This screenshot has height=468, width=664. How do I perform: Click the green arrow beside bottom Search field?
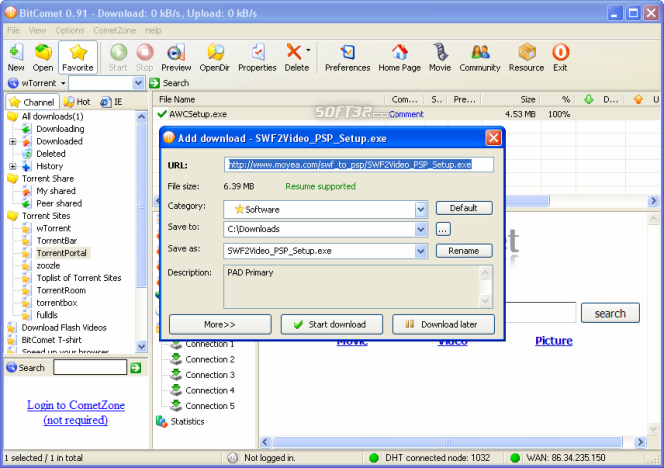[x=136, y=368]
